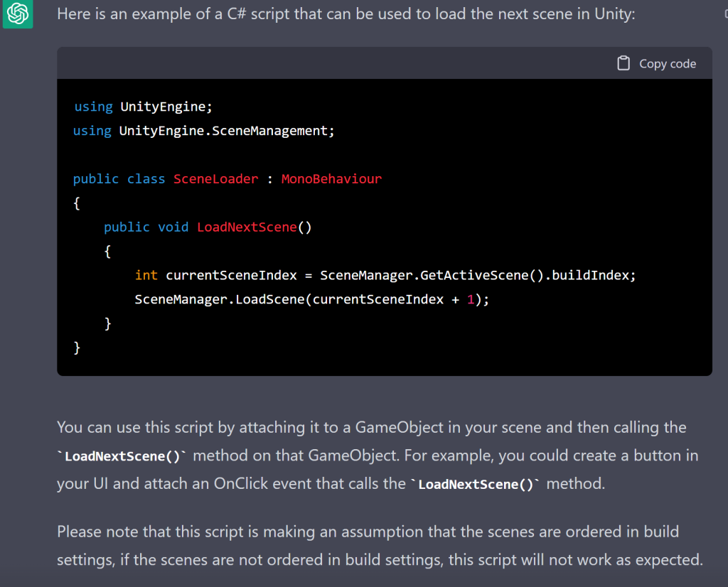Click the paragraph starting 'Please note that this script'
This screenshot has width=728, height=587.
[x=380, y=546]
